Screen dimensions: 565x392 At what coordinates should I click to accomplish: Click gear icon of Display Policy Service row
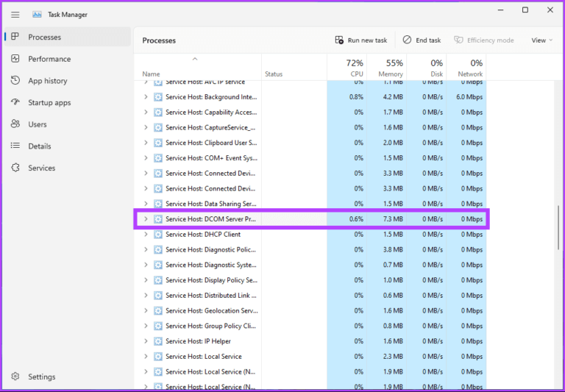pyautogui.click(x=158, y=280)
